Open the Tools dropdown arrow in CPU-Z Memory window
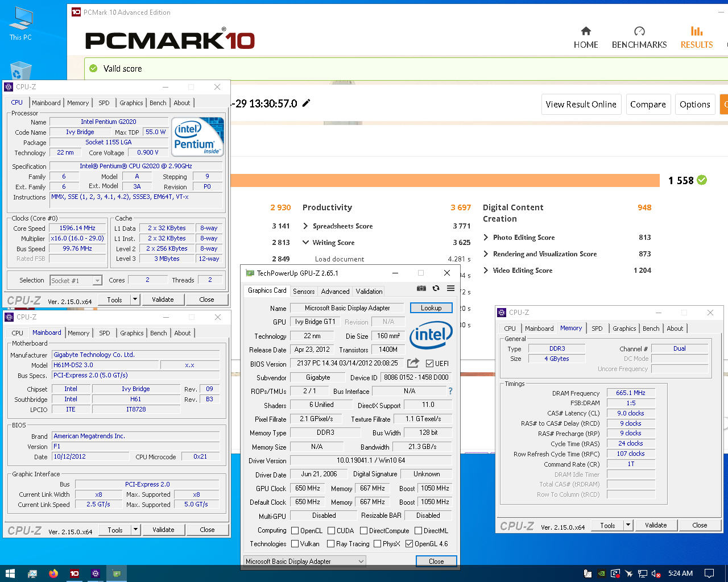728x582 pixels. coord(628,525)
